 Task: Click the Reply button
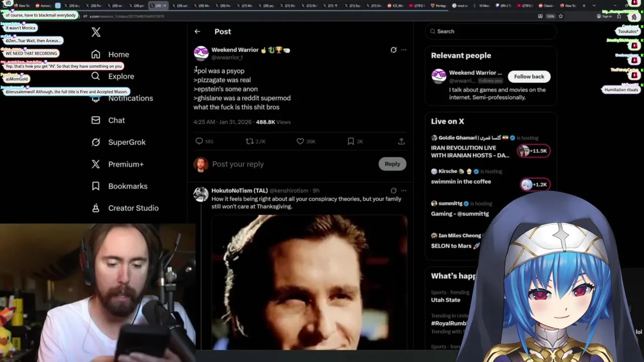tap(392, 164)
